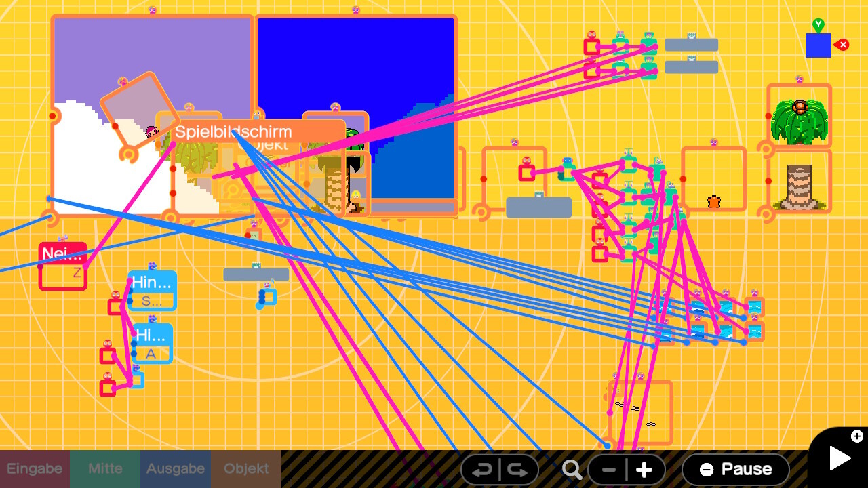Click the A value in the blue nodon

[x=151, y=354]
